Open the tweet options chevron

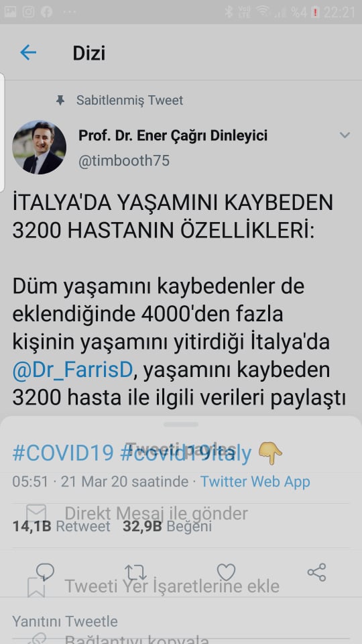[345, 135]
